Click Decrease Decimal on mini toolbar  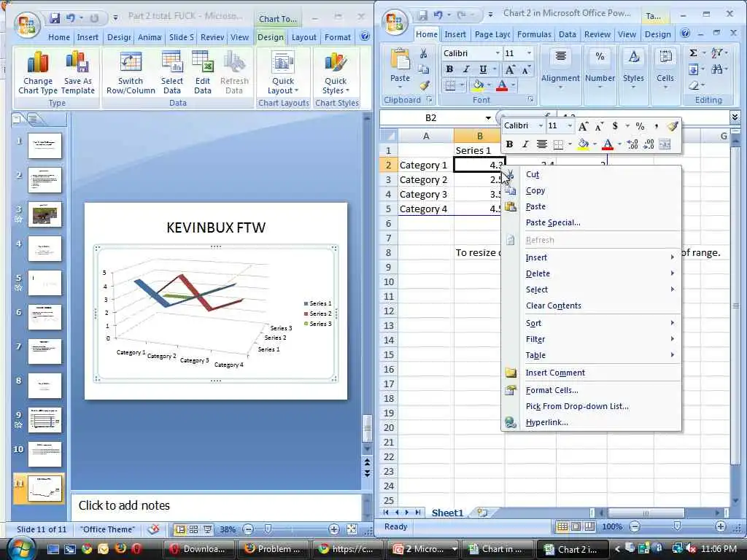(x=649, y=144)
